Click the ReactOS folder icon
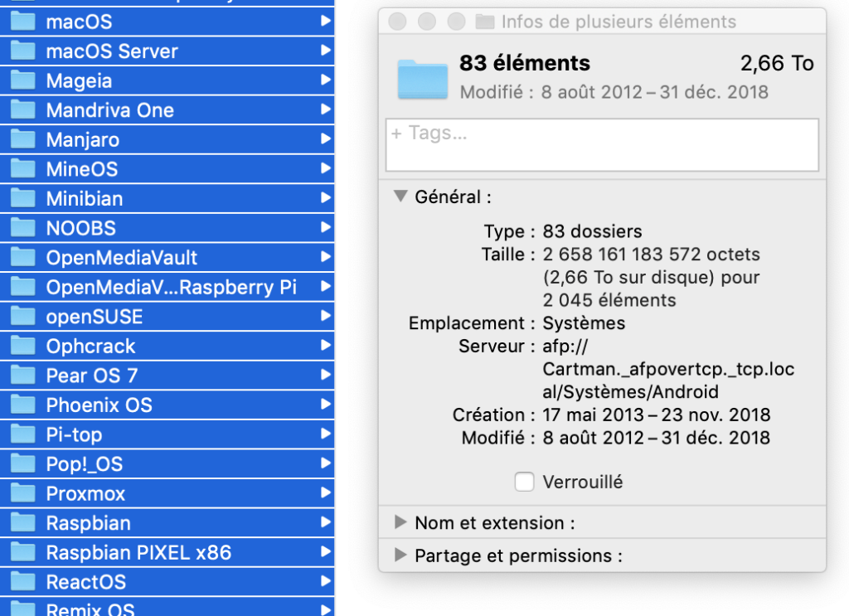Image resolution: width=849 pixels, height=616 pixels. pos(22,582)
